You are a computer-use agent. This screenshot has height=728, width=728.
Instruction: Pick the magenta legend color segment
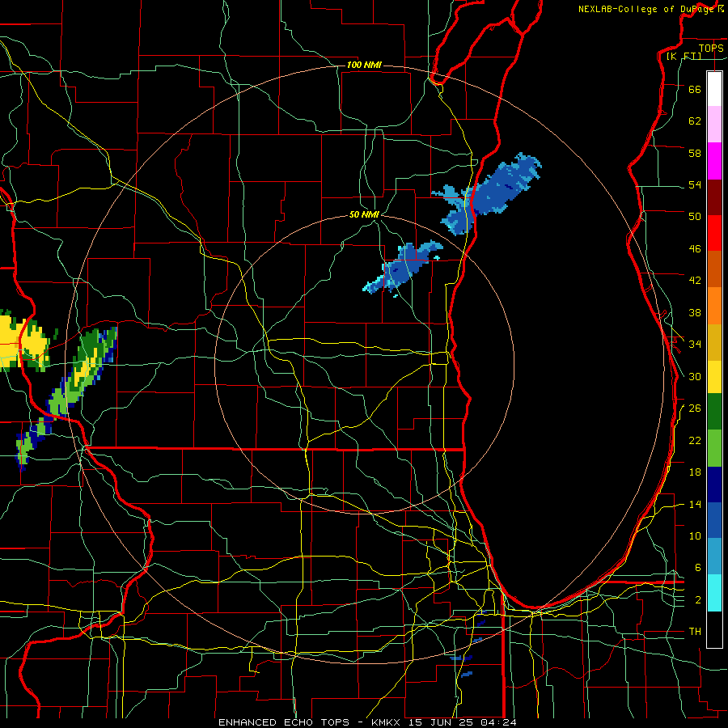pyautogui.click(x=714, y=161)
